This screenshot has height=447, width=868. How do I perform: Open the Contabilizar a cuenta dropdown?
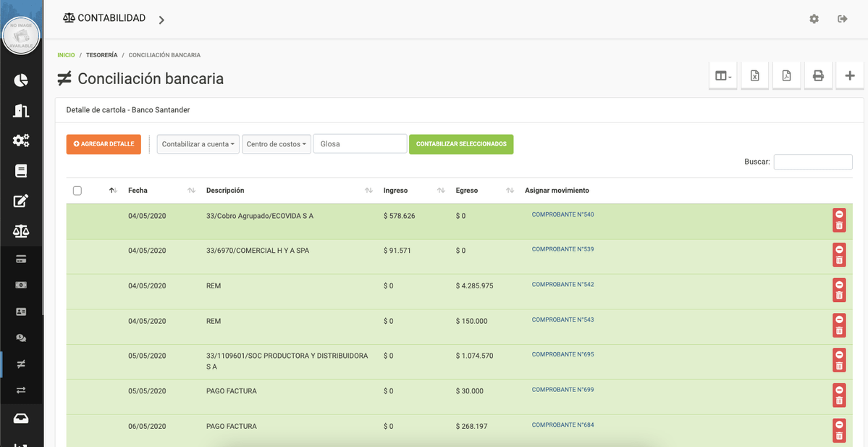click(x=198, y=144)
